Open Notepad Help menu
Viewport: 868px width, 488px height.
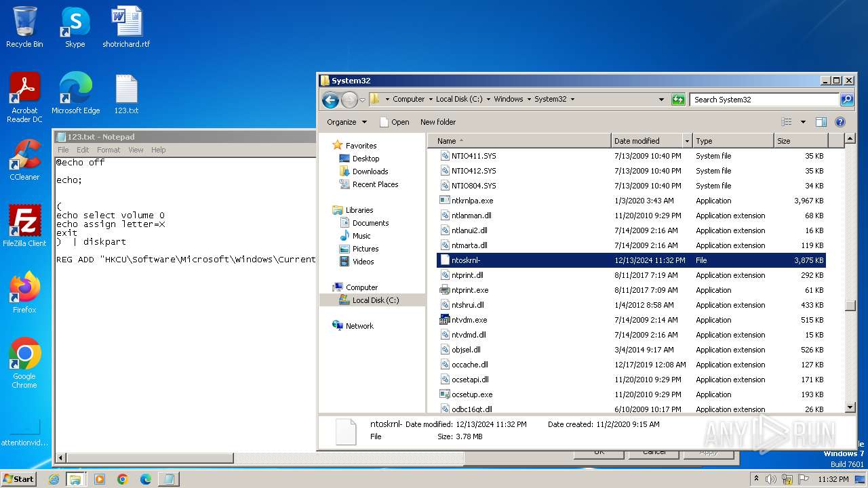coord(158,150)
